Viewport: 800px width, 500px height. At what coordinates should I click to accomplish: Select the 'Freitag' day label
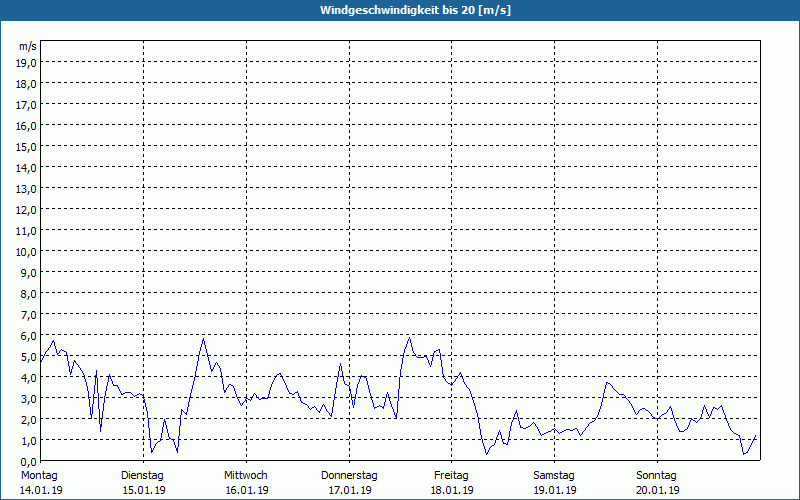451,476
